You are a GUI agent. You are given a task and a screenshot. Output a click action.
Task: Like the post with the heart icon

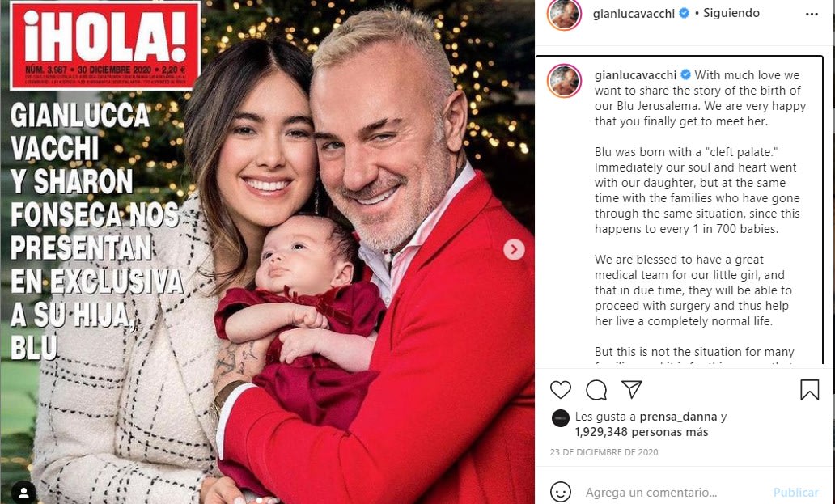click(x=560, y=390)
